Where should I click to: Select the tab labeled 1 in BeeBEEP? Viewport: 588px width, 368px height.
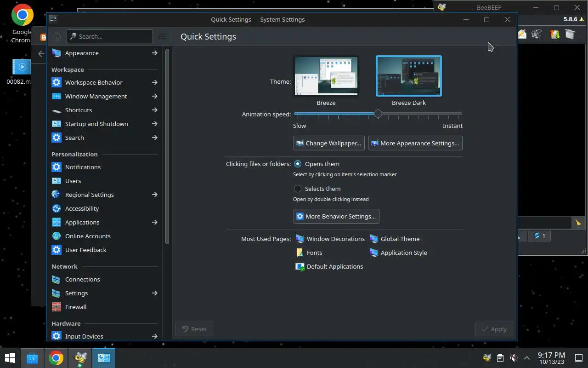point(539,236)
